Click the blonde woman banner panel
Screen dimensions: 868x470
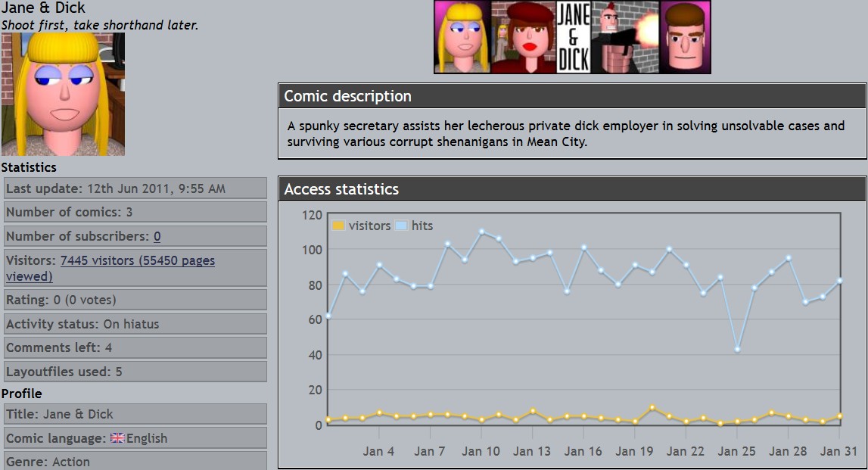[462, 37]
